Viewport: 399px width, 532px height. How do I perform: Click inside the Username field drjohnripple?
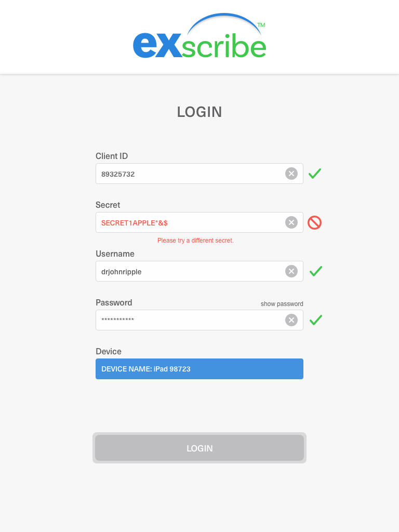pos(199,271)
